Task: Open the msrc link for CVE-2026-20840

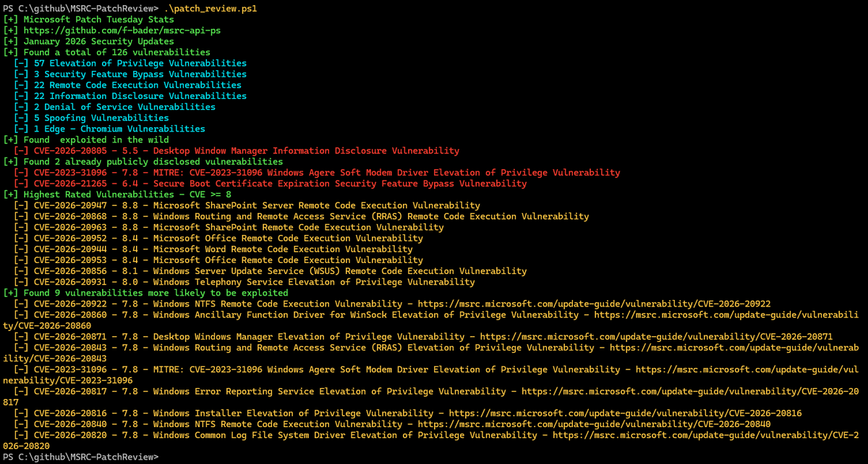Action: (x=594, y=424)
